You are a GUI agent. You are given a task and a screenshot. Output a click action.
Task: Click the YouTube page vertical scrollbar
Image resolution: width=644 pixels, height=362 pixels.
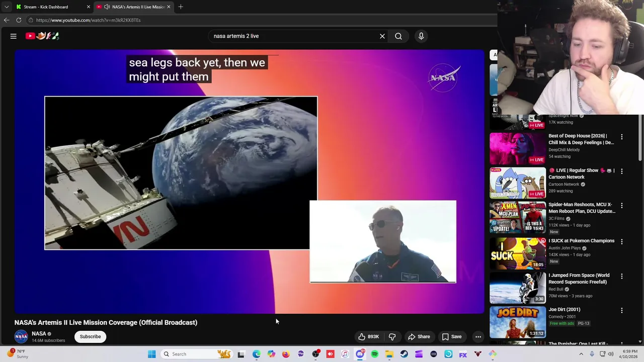[x=640, y=137]
